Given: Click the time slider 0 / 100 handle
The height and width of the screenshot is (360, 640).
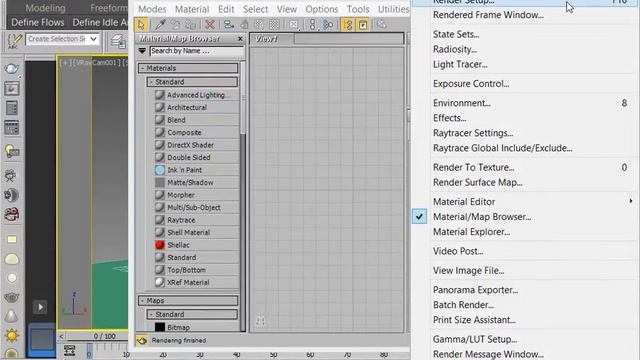Looking at the screenshot, I should [x=104, y=336].
